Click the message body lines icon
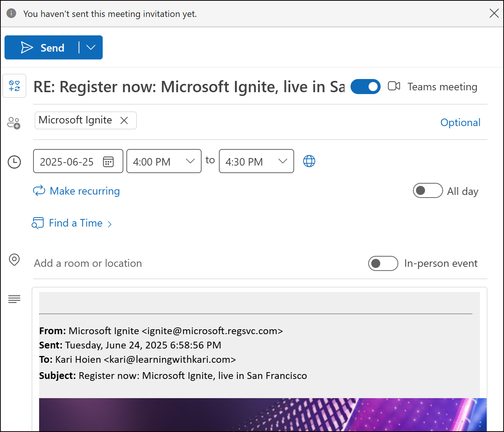The height and width of the screenshot is (432, 504). 14,299
